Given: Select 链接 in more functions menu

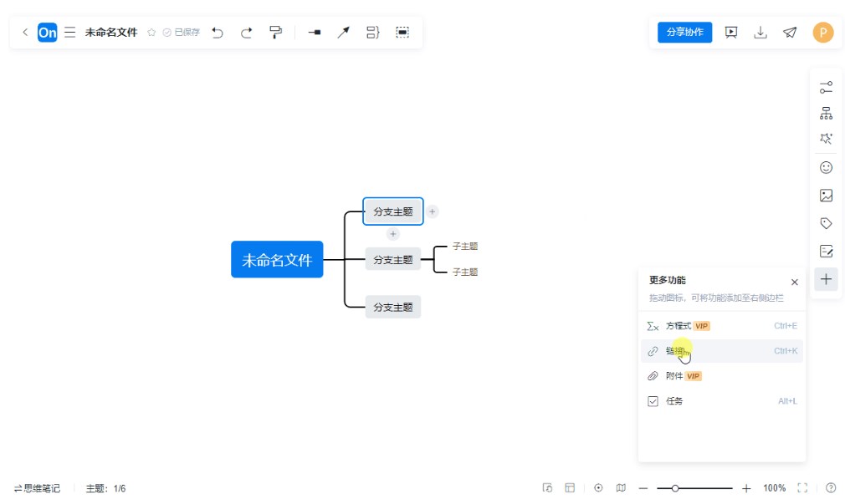Looking at the screenshot, I should click(x=674, y=351).
